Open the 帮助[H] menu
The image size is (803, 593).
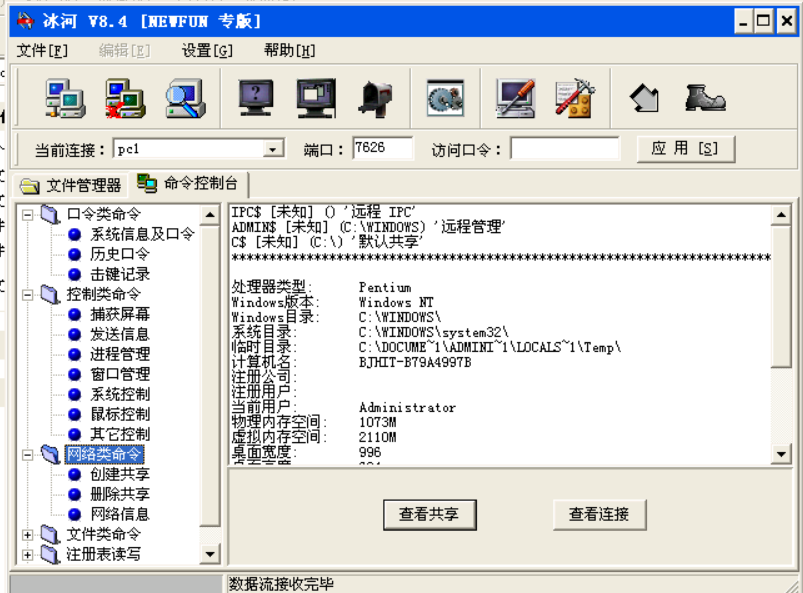point(289,51)
